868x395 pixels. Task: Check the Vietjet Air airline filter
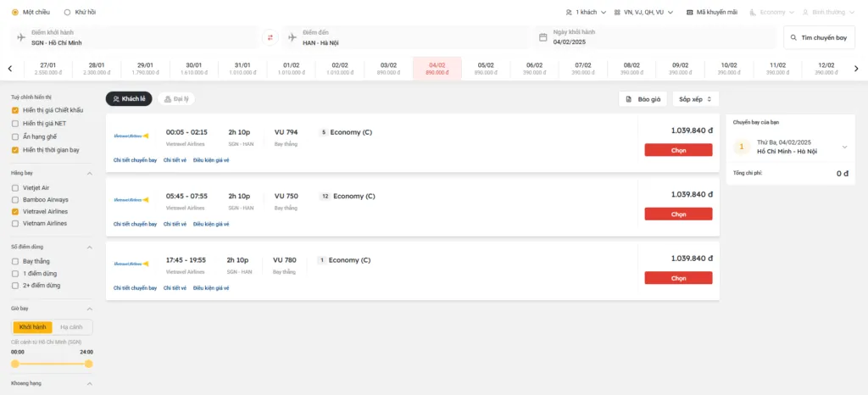pos(15,187)
